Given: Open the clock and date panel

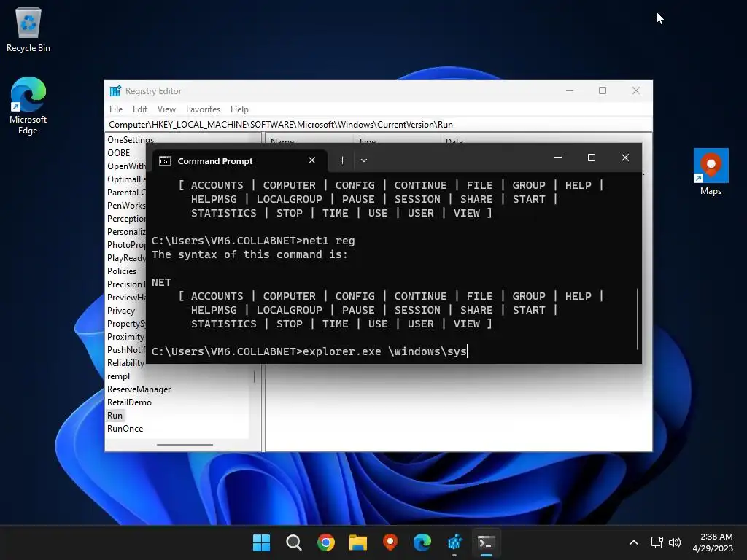Looking at the screenshot, I should pyautogui.click(x=713, y=542).
